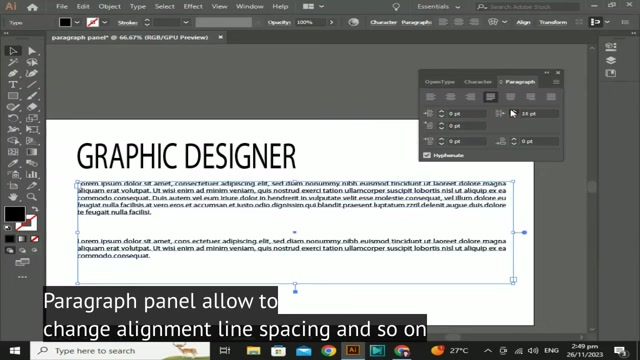
Task: Click the Transform link in control bar
Action: point(553,22)
